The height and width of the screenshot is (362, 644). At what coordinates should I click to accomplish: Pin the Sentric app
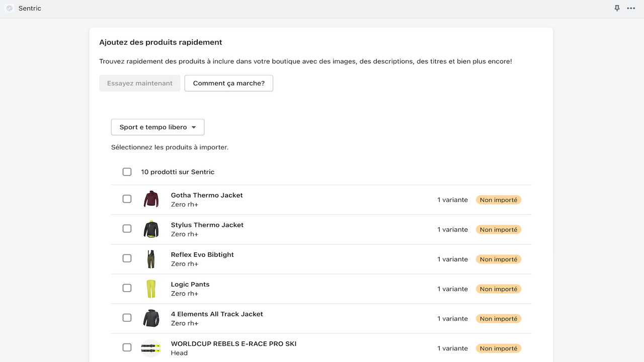pyautogui.click(x=617, y=8)
